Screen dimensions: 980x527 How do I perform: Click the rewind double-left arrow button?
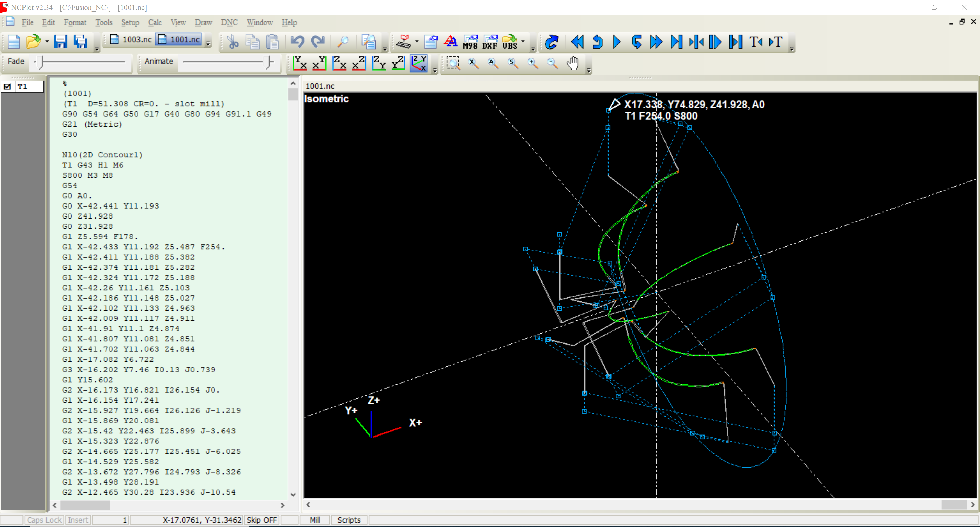(x=577, y=41)
